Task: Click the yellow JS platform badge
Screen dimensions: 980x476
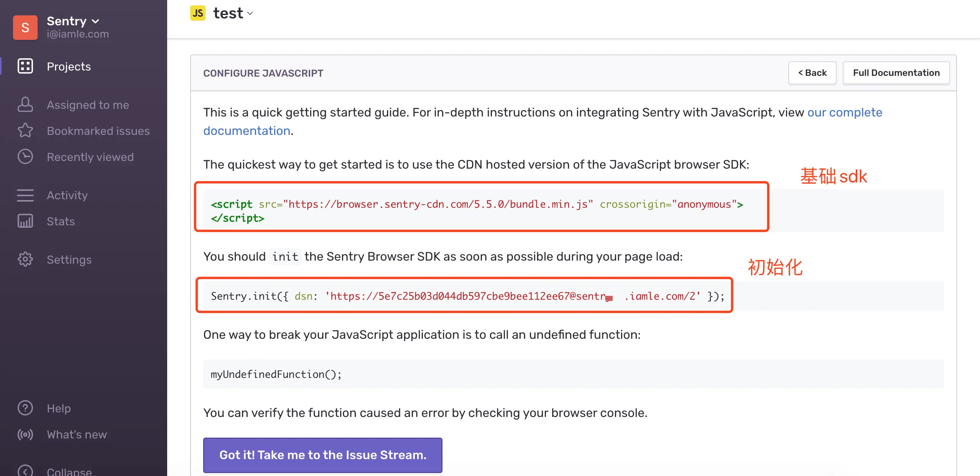Action: point(198,13)
